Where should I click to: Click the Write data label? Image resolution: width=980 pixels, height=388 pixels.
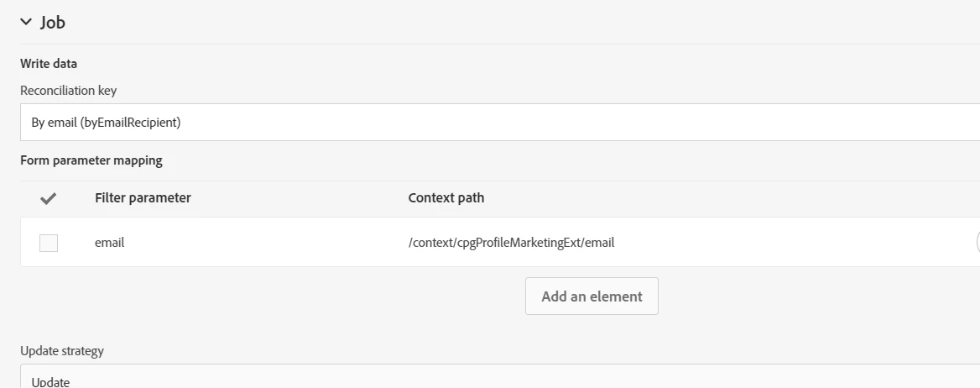[x=49, y=64]
